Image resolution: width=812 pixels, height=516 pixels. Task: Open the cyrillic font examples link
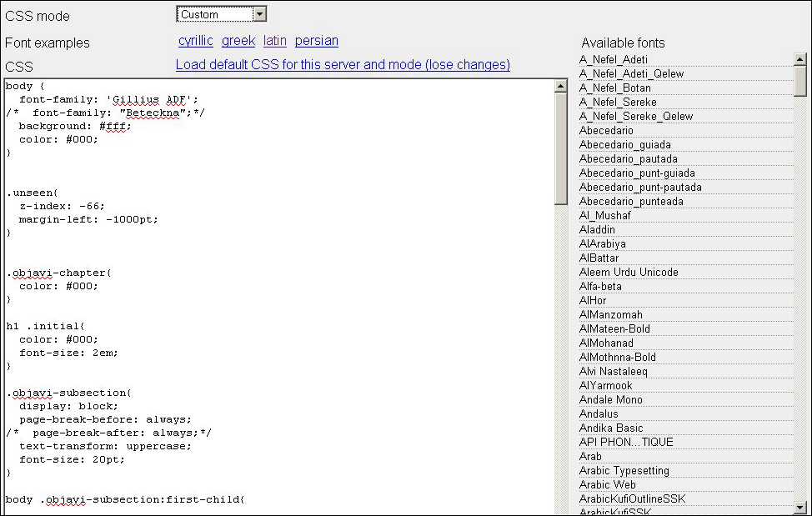click(x=195, y=40)
